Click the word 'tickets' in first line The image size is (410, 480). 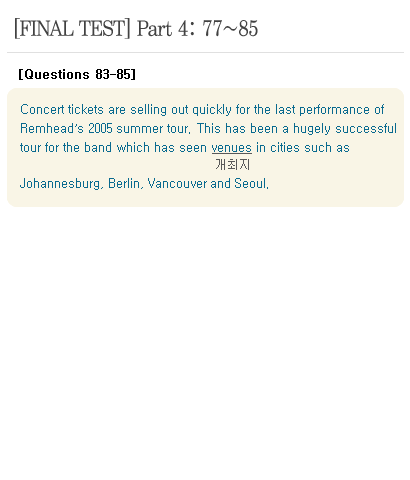pos(86,109)
